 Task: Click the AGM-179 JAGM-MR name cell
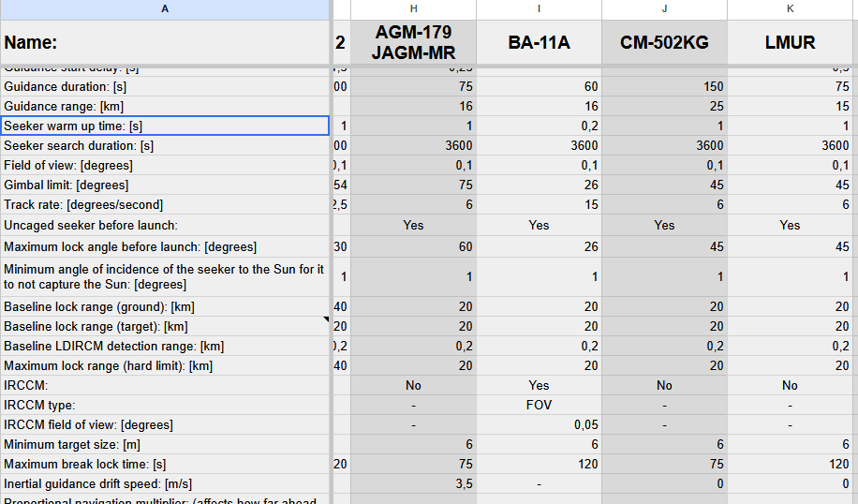click(413, 42)
